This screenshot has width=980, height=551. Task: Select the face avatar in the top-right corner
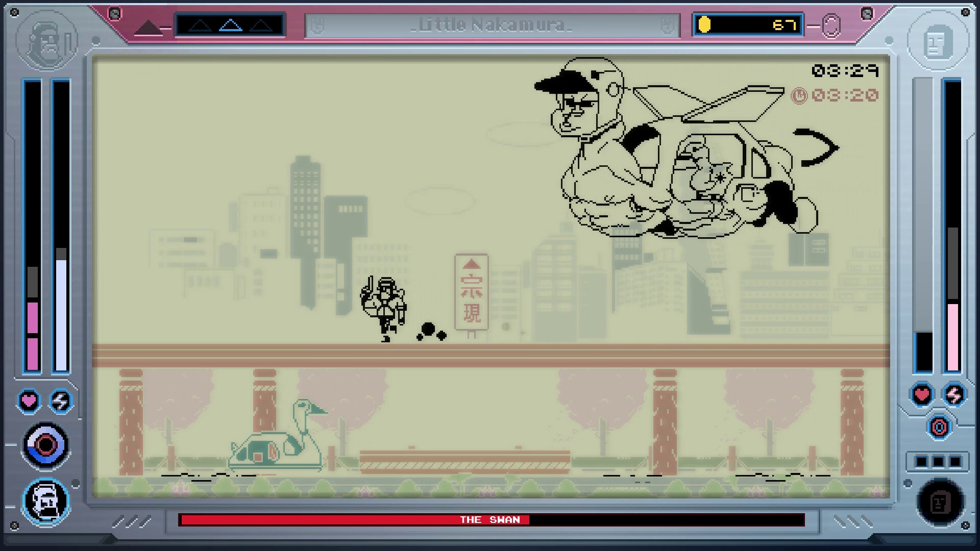(938, 41)
